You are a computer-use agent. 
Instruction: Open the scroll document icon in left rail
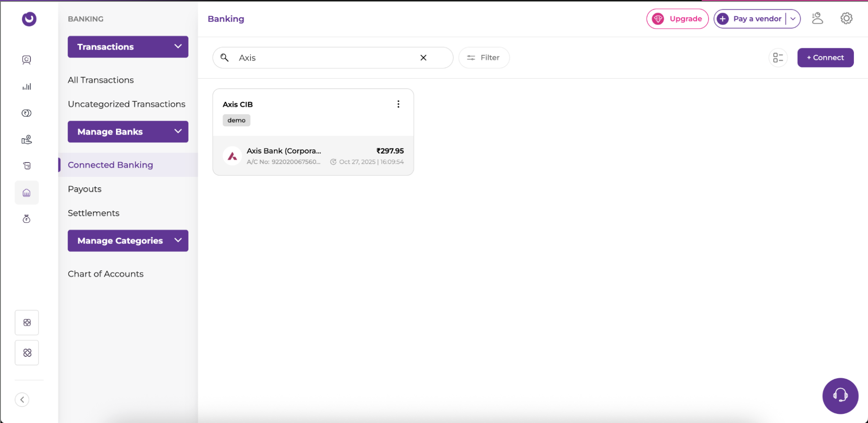pos(27,166)
